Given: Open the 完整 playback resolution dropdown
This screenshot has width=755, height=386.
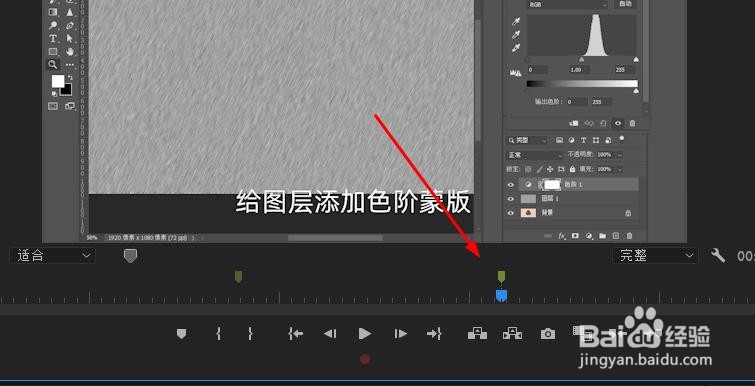Looking at the screenshot, I should (x=655, y=256).
